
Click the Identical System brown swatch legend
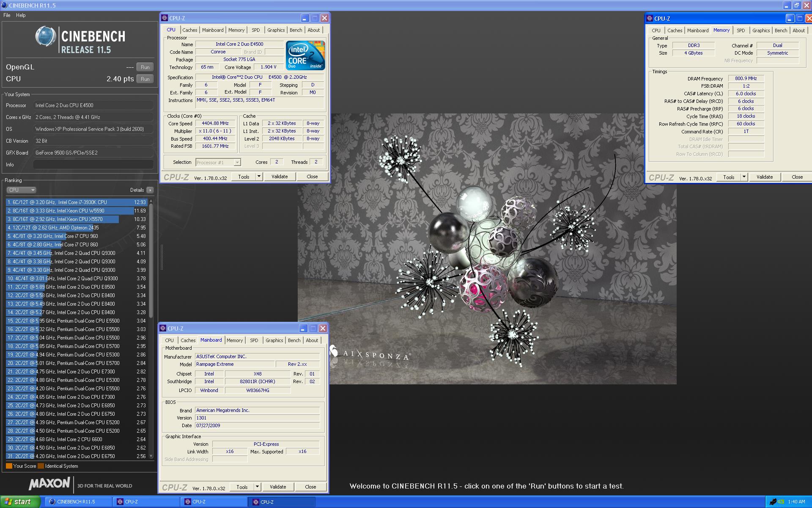pos(41,466)
